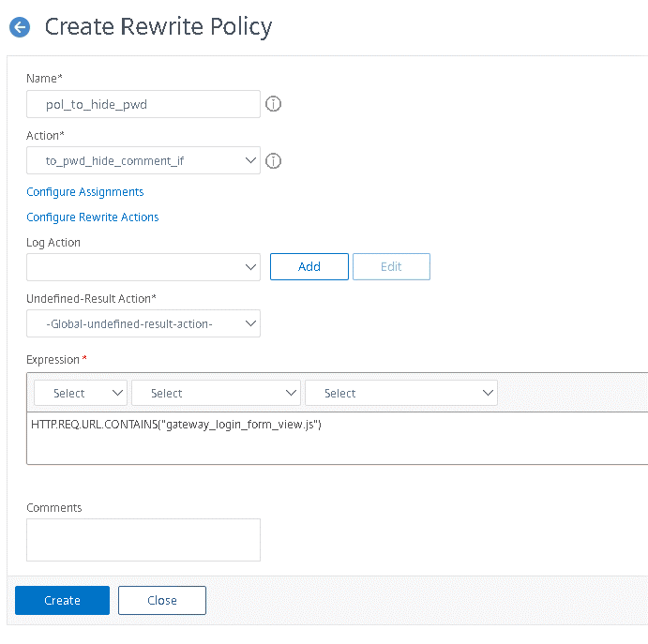Click the Edit button beside Add

pos(391,267)
